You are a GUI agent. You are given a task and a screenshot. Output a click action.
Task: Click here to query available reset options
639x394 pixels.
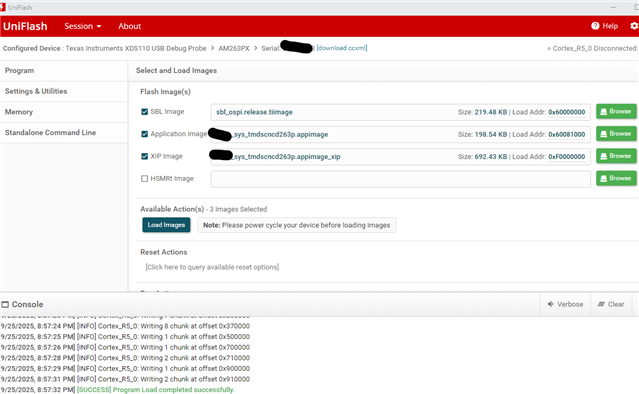point(212,267)
